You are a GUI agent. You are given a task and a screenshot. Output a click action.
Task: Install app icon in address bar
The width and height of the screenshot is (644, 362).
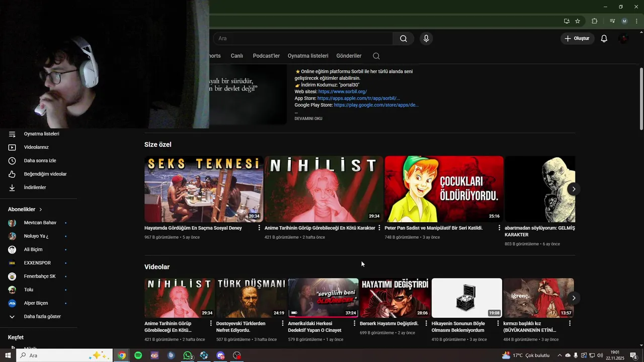(567, 21)
